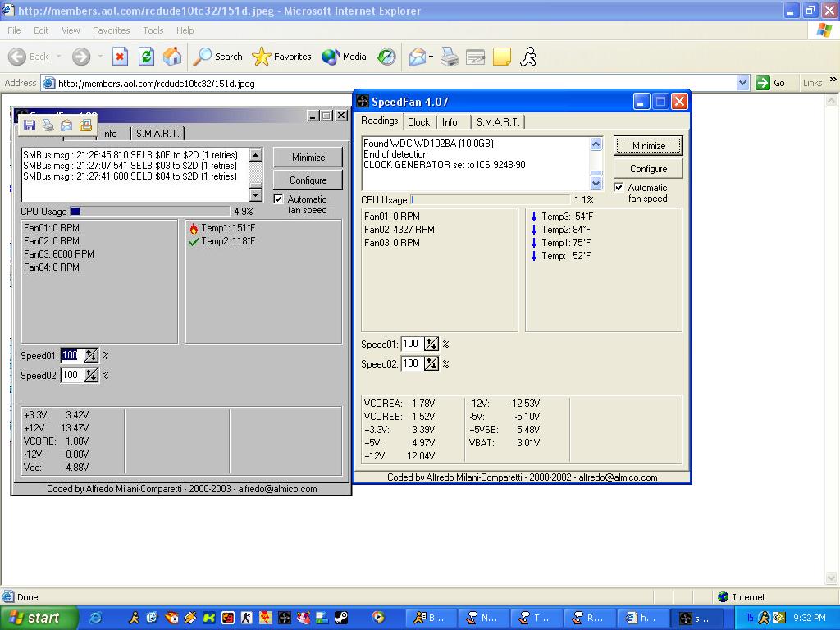Click the save image floppy disk icon
Screen dimensions: 840x630
pyautogui.click(x=30, y=126)
